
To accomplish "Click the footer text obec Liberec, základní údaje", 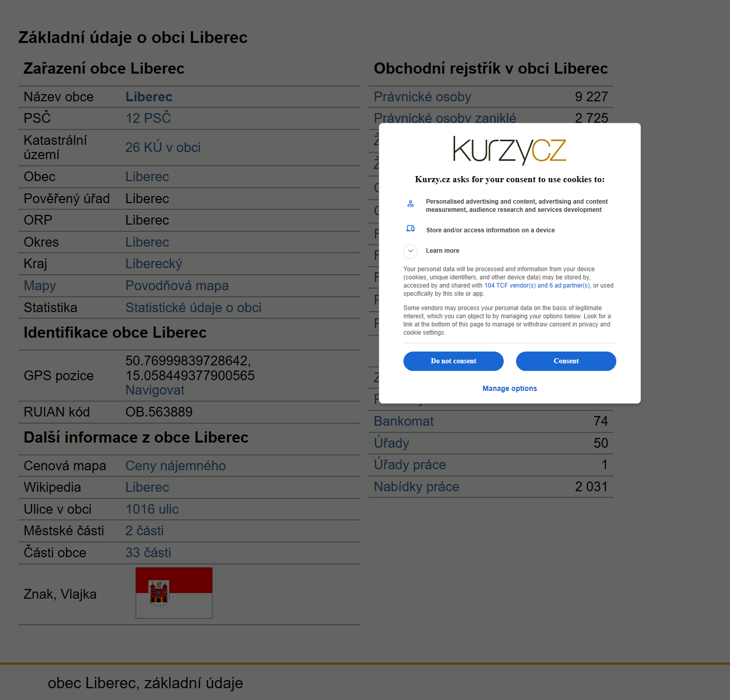I will (145, 683).
